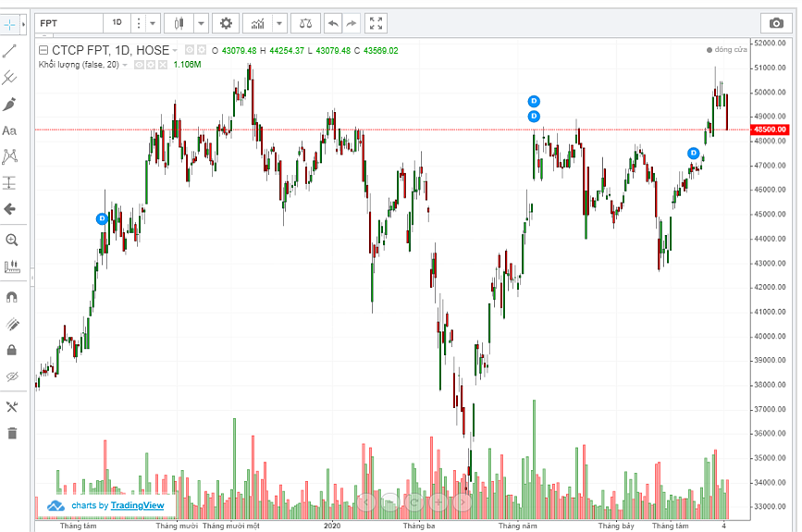
Task: Toggle lock all drawing tools
Action: (x=11, y=350)
